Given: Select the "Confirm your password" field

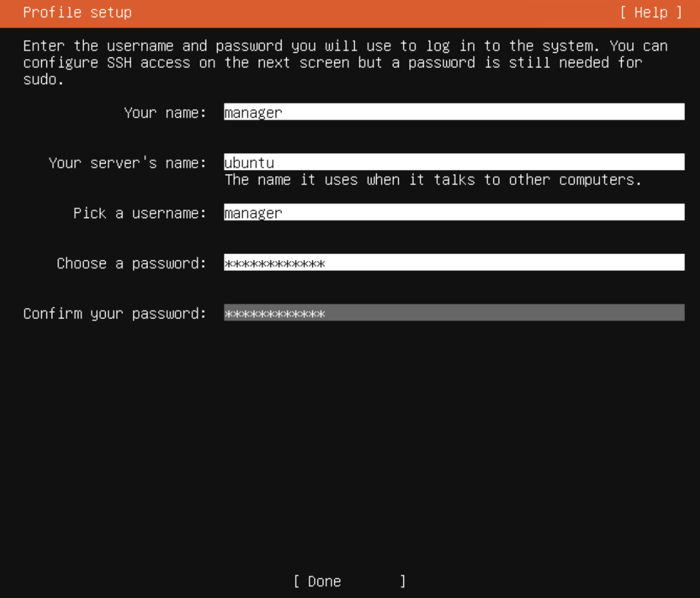Looking at the screenshot, I should 454,313.
